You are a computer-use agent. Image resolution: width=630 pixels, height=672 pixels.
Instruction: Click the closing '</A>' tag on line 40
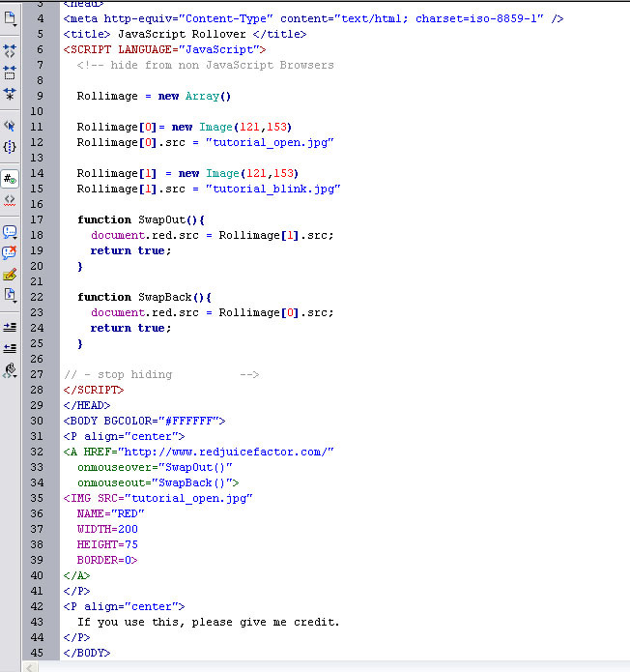coord(76,575)
